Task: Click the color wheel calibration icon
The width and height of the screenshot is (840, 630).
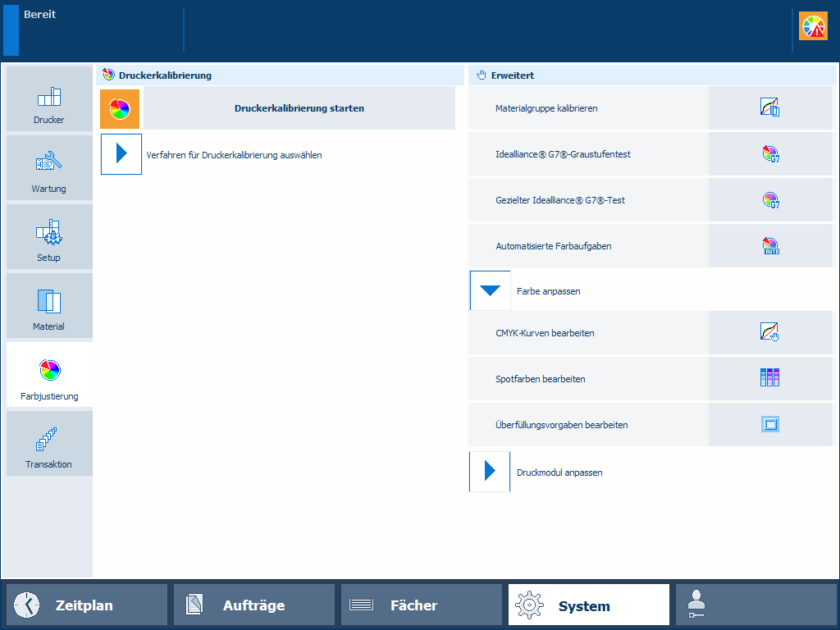Action: click(120, 108)
